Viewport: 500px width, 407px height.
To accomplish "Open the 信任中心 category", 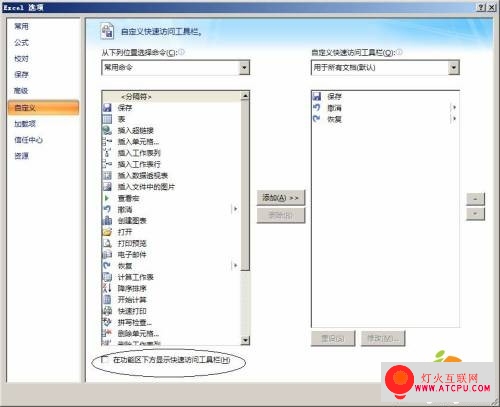I will coord(28,140).
